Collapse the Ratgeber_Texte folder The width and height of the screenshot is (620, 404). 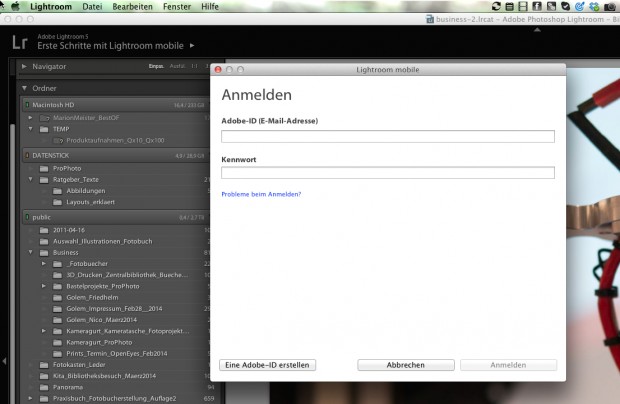pos(30,179)
